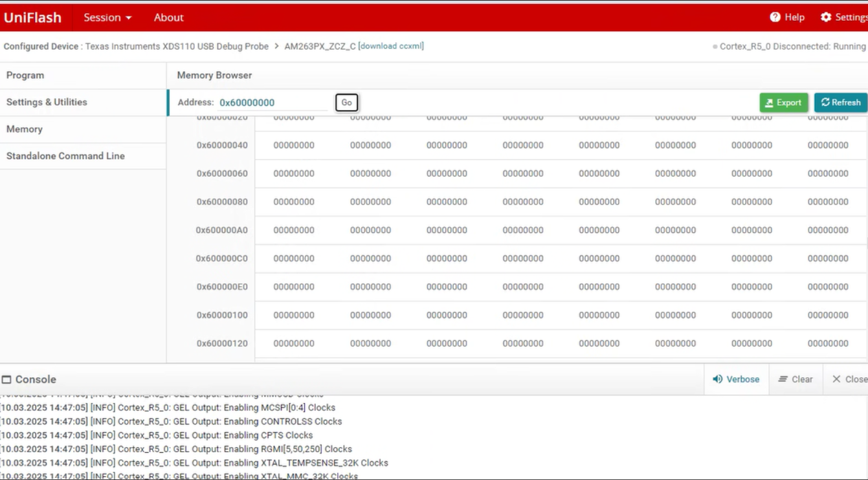Viewport: 868px width, 480px height.
Task: Export the memory contents
Action: click(x=784, y=102)
